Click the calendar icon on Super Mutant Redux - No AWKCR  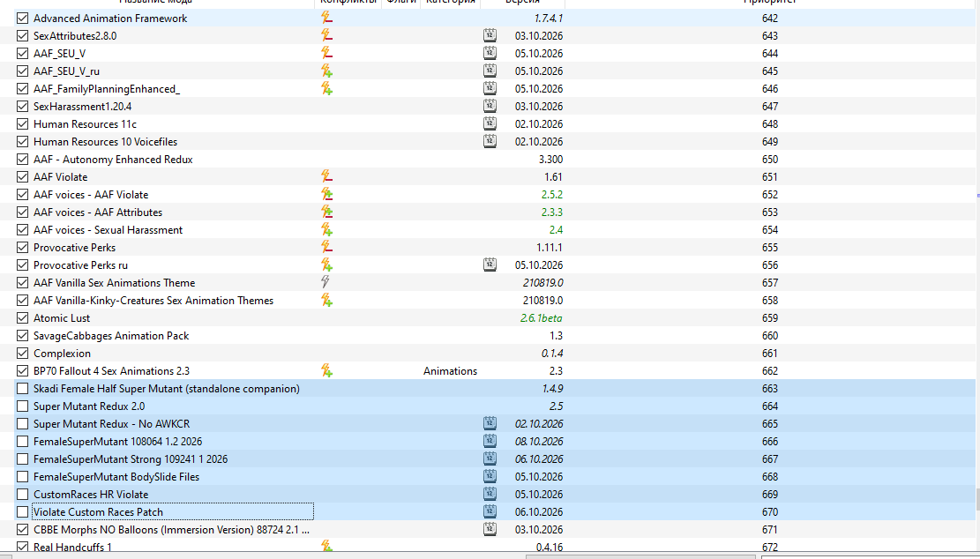coord(490,423)
